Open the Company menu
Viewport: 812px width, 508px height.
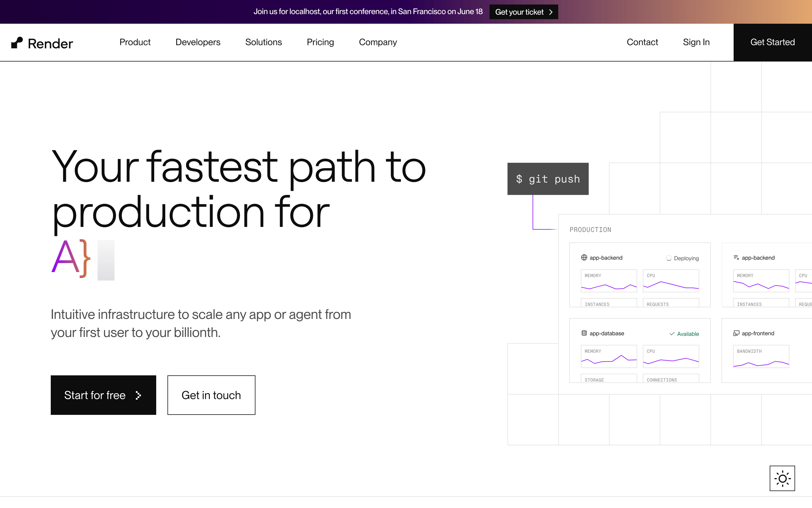(x=378, y=42)
